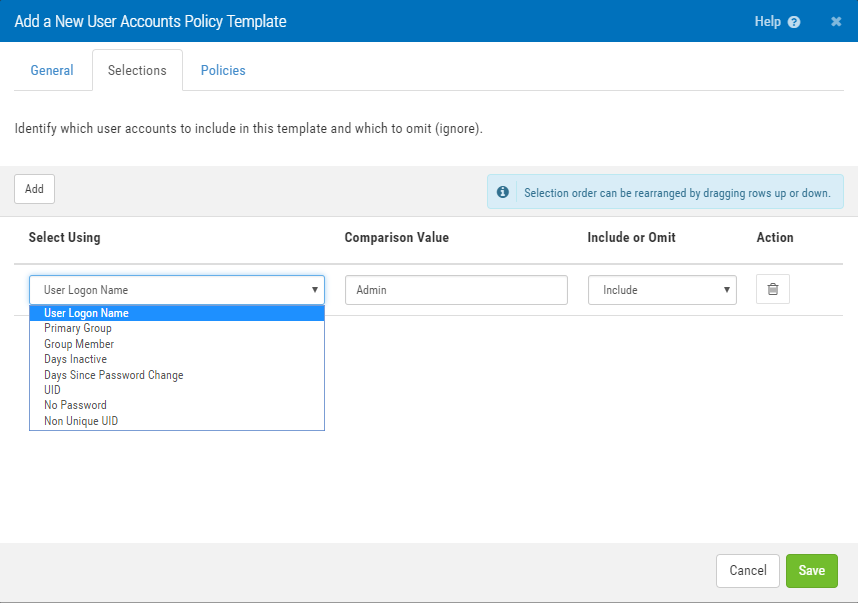Select the No Password option
Viewport: 858px width, 603px height.
coord(75,405)
